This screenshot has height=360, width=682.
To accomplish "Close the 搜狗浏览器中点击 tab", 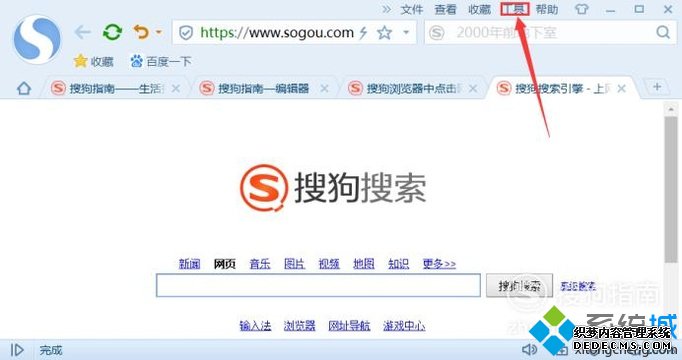I will pyautogui.click(x=473, y=89).
